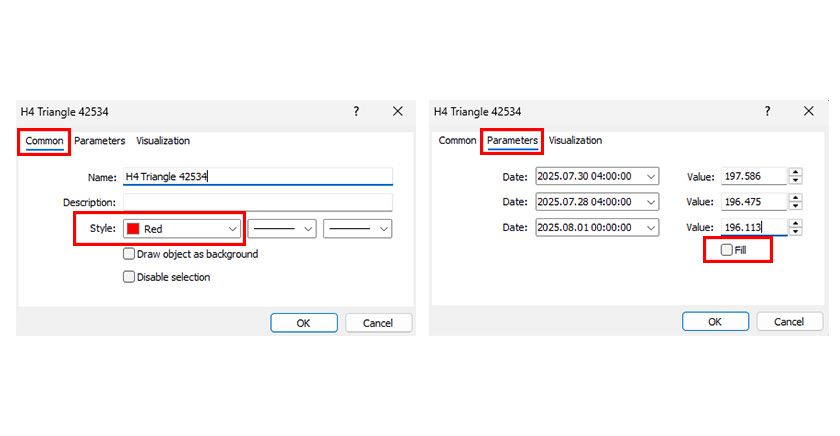
Task: Toggle Disable selection checkbox
Action: (x=129, y=277)
